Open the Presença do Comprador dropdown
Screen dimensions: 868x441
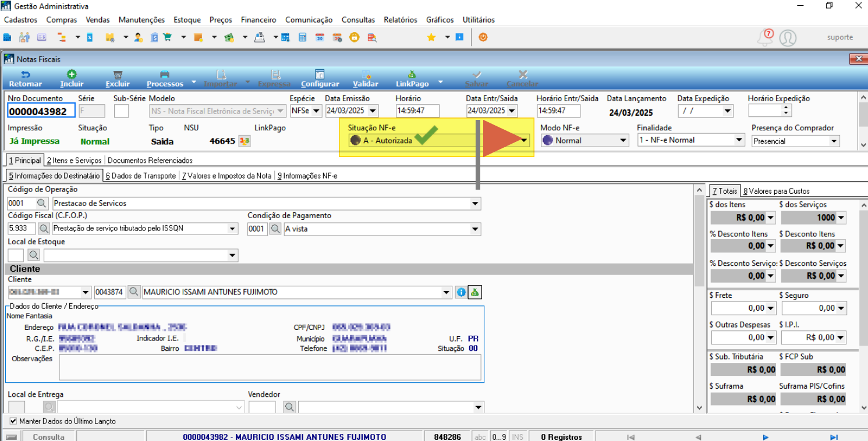[x=834, y=141]
